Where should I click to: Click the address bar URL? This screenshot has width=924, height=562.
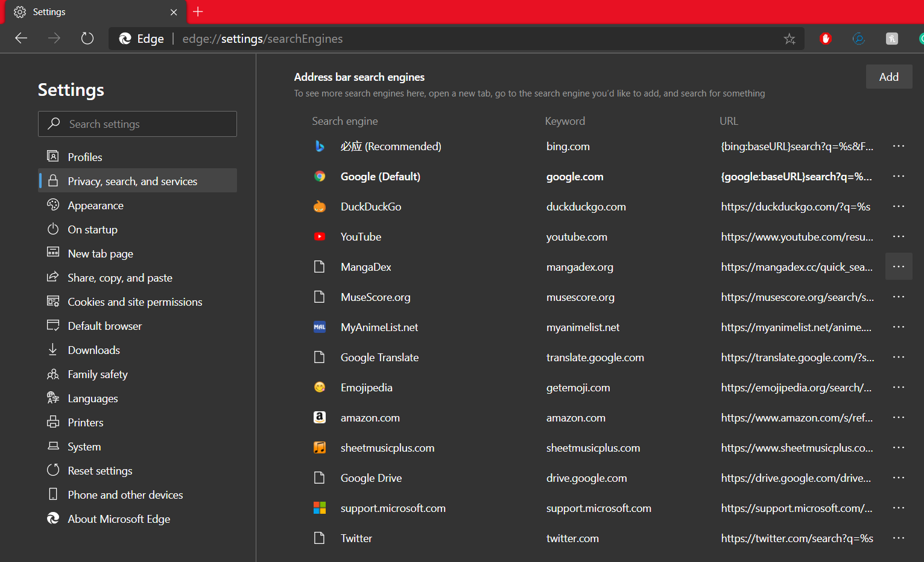pyautogui.click(x=262, y=39)
